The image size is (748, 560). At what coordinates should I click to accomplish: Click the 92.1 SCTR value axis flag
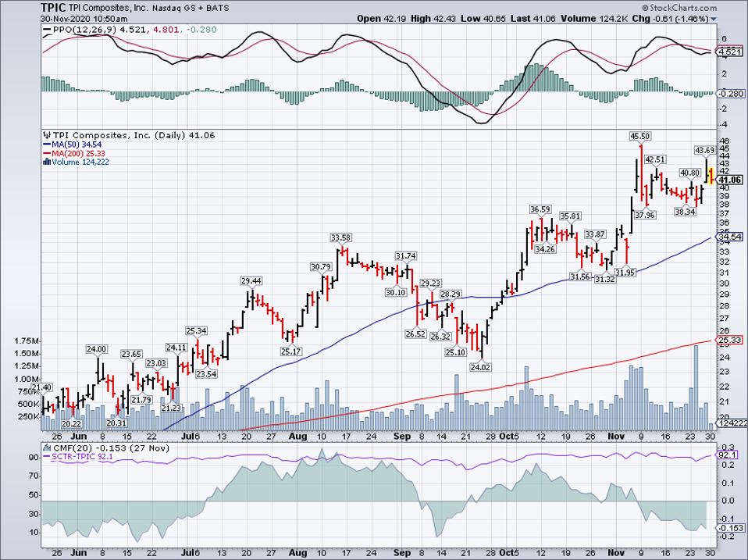tap(728, 455)
